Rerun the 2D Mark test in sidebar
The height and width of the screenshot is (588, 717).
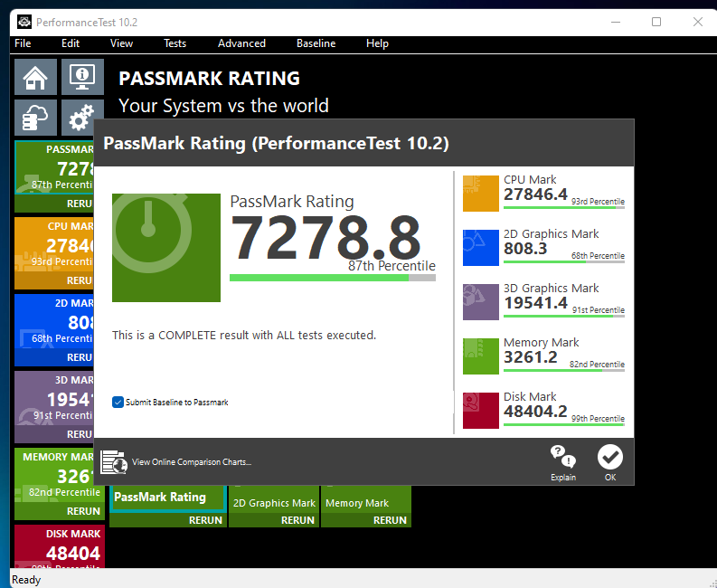[x=54, y=357]
